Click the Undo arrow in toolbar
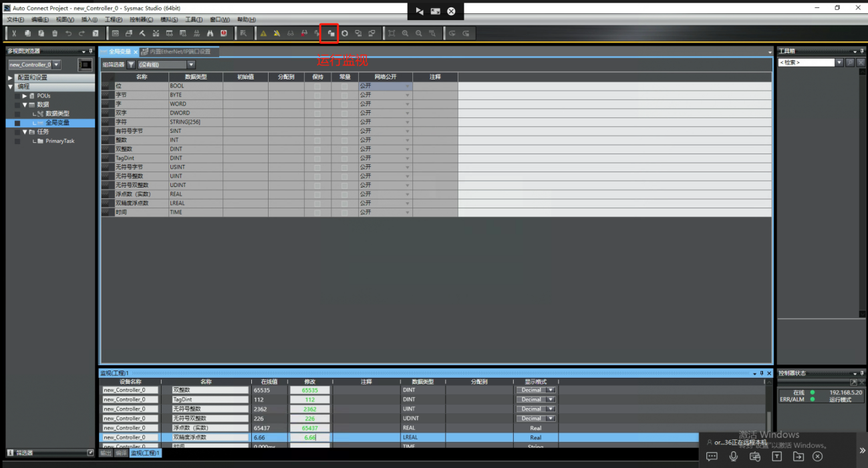 [68, 33]
